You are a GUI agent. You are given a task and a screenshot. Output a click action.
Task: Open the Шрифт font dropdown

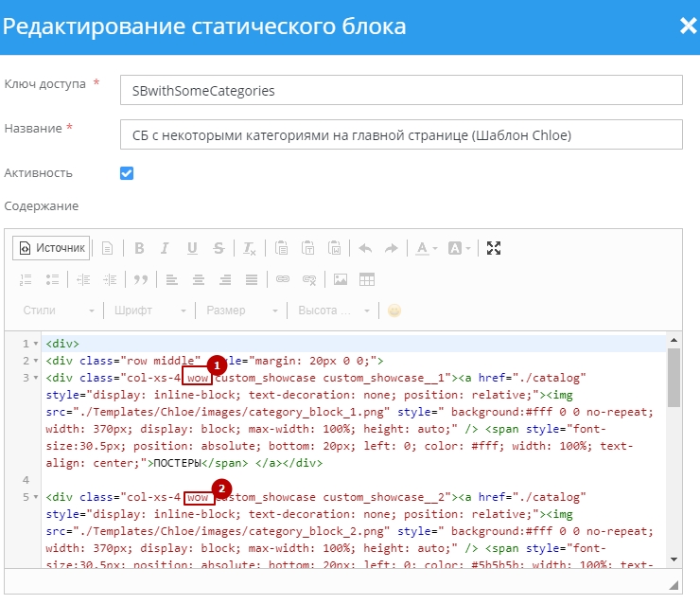point(149,311)
